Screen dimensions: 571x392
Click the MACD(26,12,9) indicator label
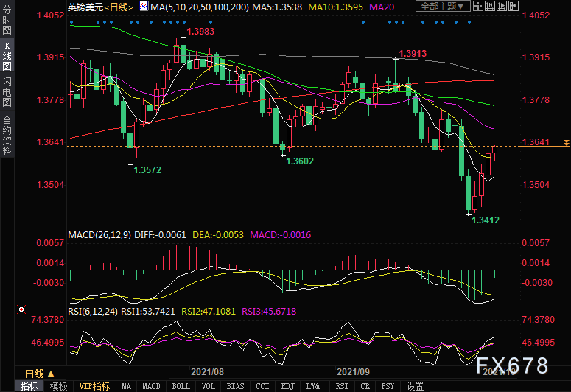[99, 234]
